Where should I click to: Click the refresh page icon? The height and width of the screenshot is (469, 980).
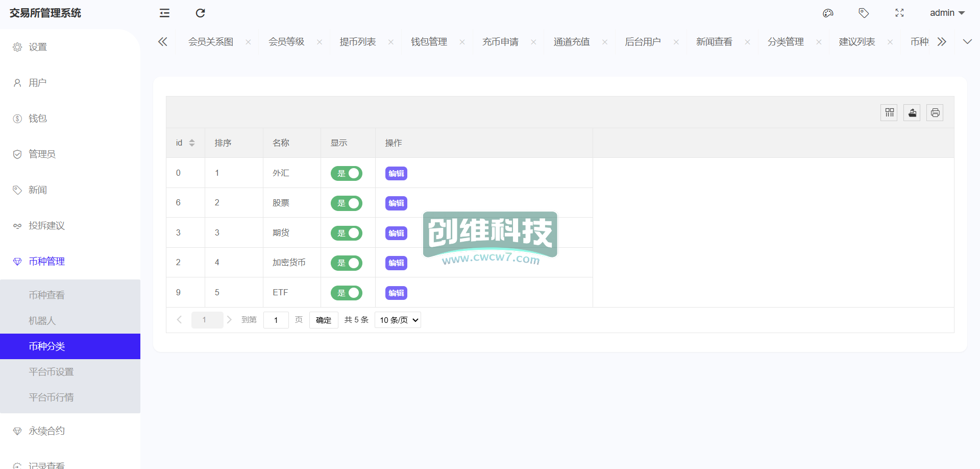[201, 13]
